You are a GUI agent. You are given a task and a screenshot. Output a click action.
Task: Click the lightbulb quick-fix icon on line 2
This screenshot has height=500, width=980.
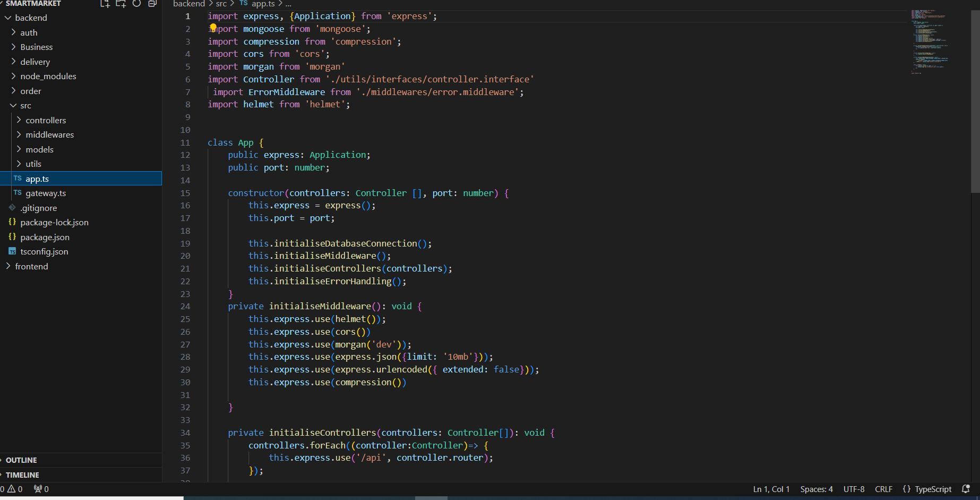[x=213, y=27]
